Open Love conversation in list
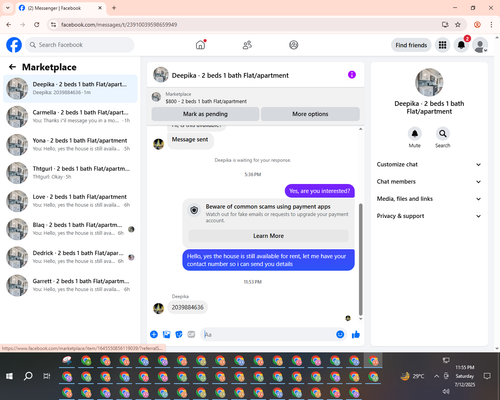 click(x=70, y=201)
